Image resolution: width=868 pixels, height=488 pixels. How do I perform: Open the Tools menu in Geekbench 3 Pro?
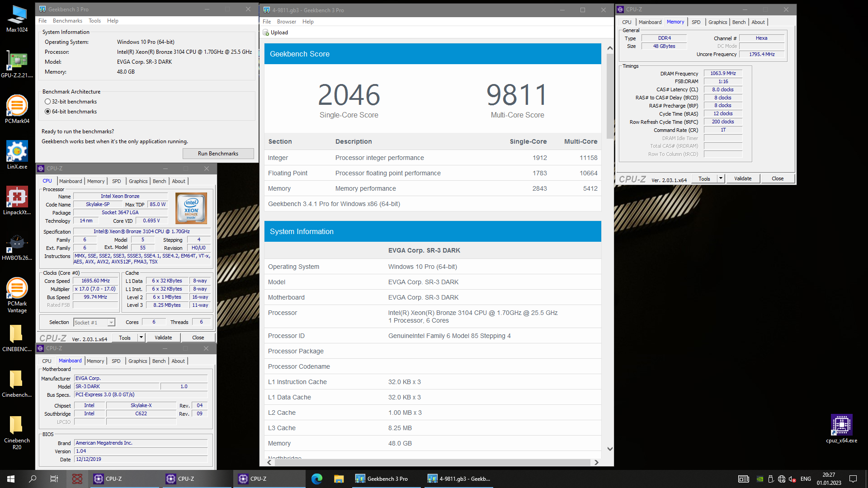(x=95, y=21)
